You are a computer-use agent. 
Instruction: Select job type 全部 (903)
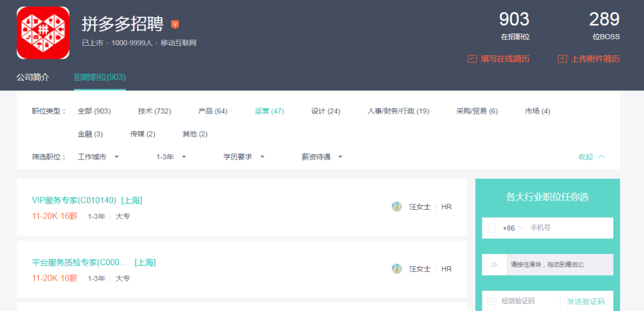[94, 111]
